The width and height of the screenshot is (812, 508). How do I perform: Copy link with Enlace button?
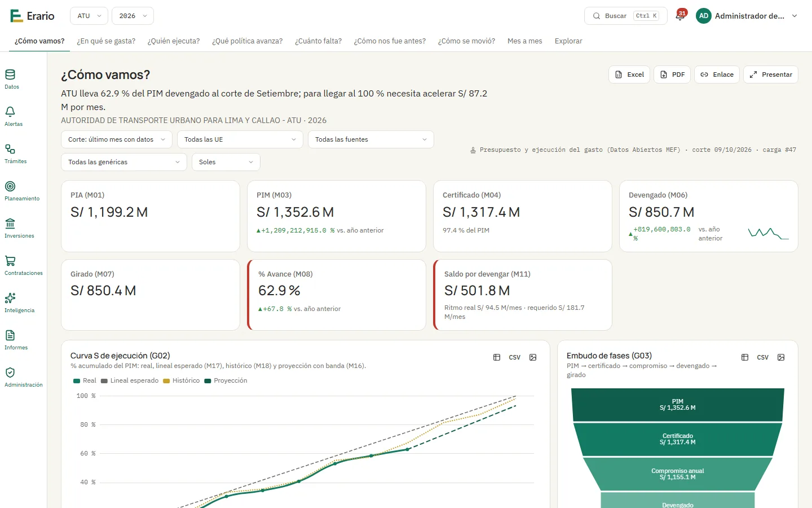717,75
